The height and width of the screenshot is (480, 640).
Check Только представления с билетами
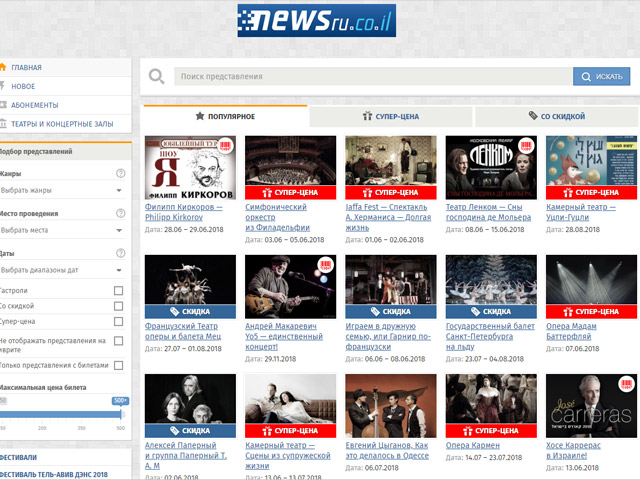pos(118,365)
